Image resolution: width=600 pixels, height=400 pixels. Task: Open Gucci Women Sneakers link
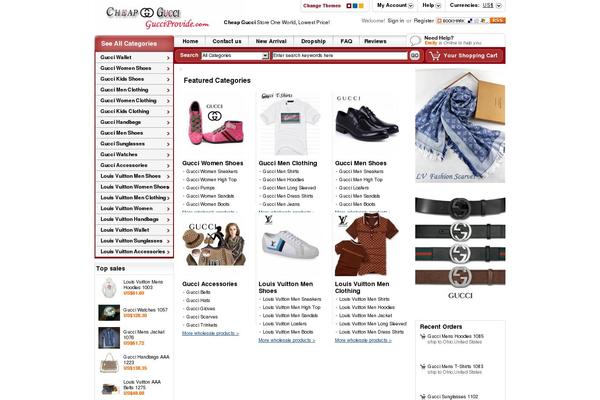point(212,171)
